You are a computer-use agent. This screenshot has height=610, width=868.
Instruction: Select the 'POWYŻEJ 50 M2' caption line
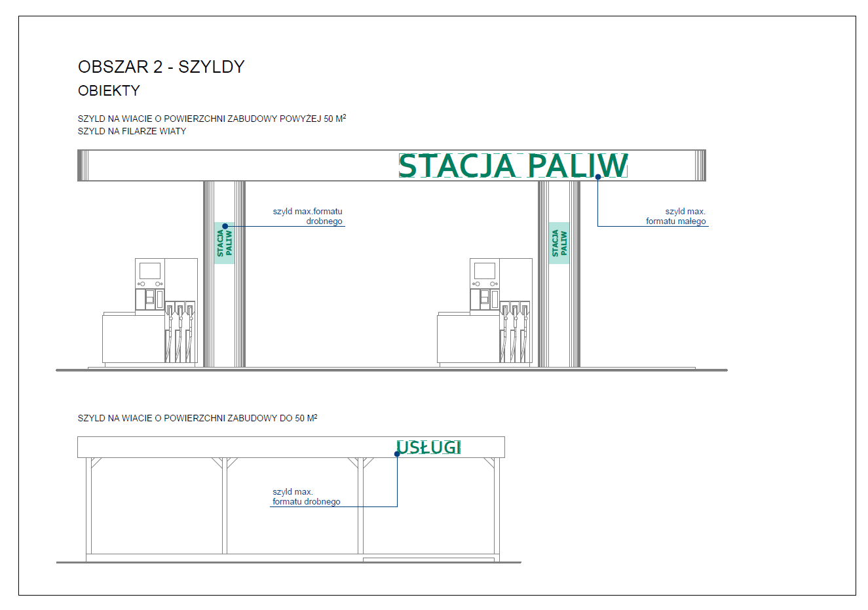212,119
